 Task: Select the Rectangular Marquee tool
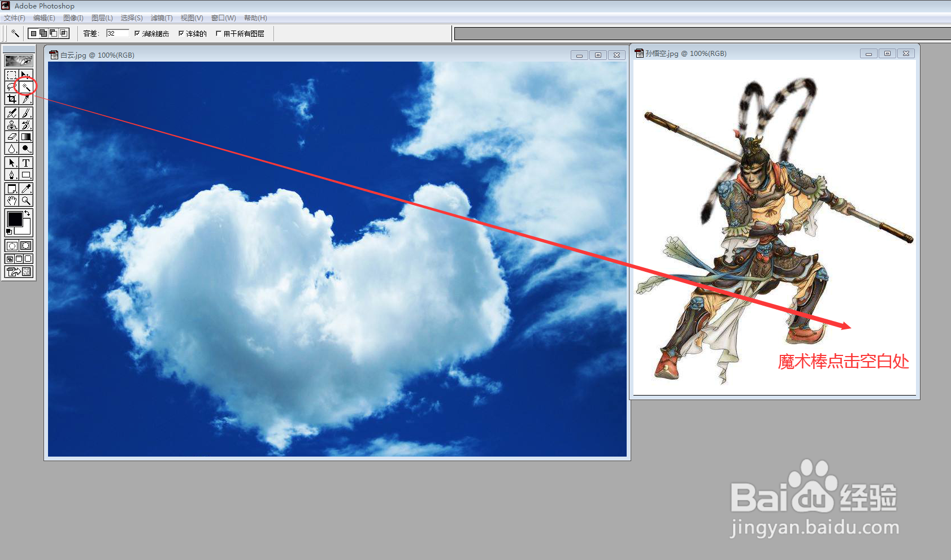[x=11, y=75]
